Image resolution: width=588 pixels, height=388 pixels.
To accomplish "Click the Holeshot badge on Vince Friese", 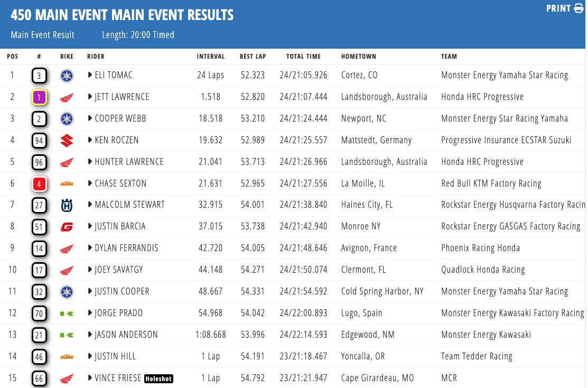I will coord(159,378).
